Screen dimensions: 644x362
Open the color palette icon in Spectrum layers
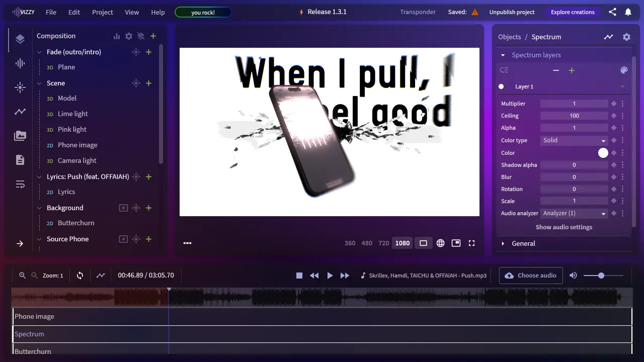624,70
